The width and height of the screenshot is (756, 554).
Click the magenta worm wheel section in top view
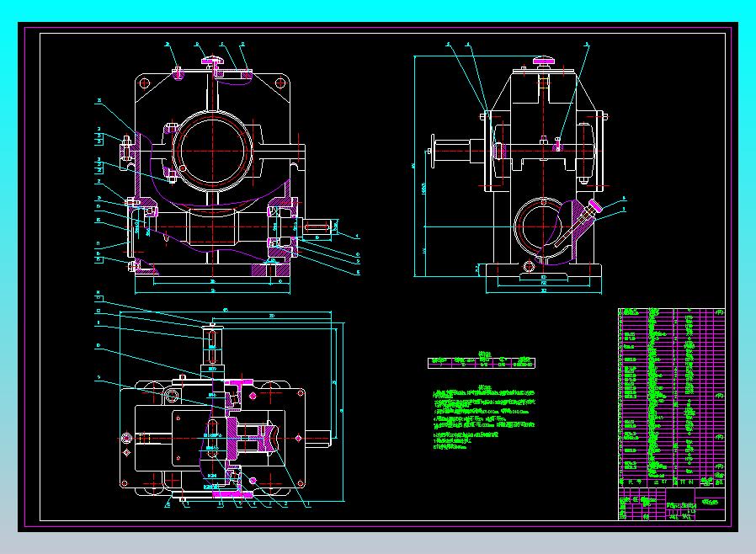[x=251, y=438]
